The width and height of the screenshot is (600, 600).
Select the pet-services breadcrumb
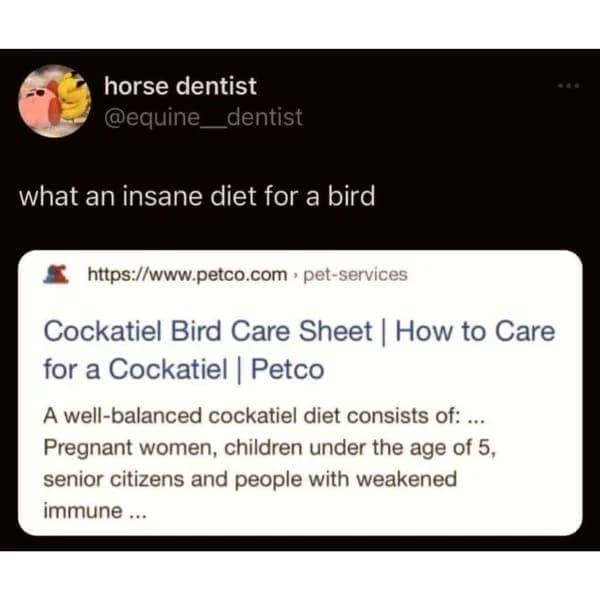355,274
